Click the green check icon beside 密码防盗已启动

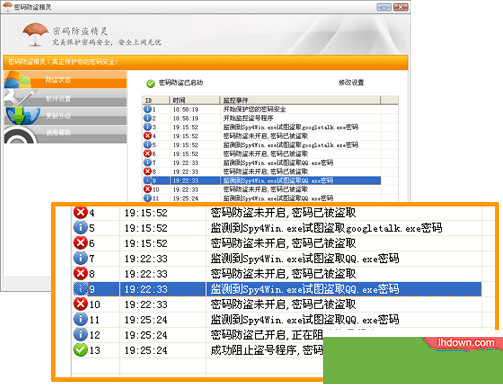[151, 83]
